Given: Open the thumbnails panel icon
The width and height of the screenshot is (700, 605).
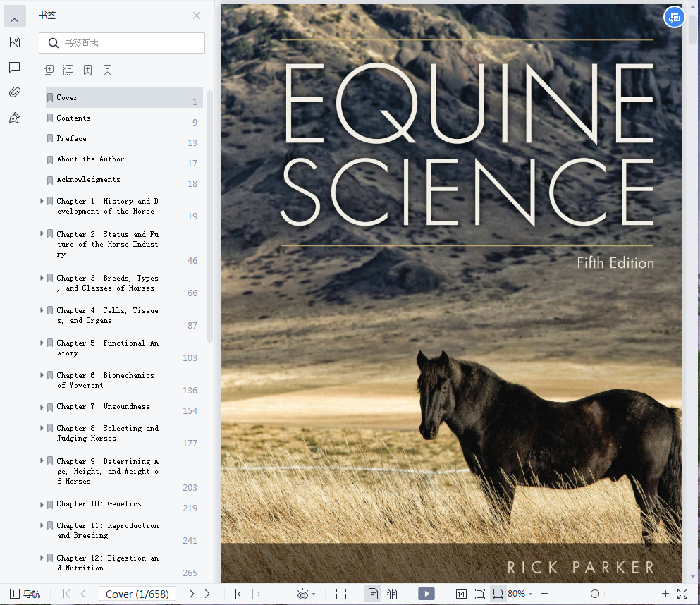Looking at the screenshot, I should tap(14, 42).
